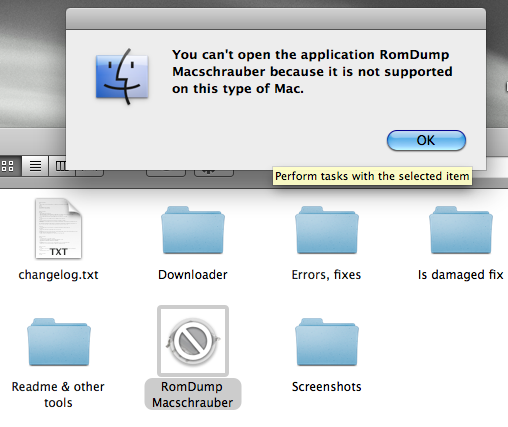The width and height of the screenshot is (508, 427).
Task: Click the Screenshots folder name label
Action: (327, 387)
